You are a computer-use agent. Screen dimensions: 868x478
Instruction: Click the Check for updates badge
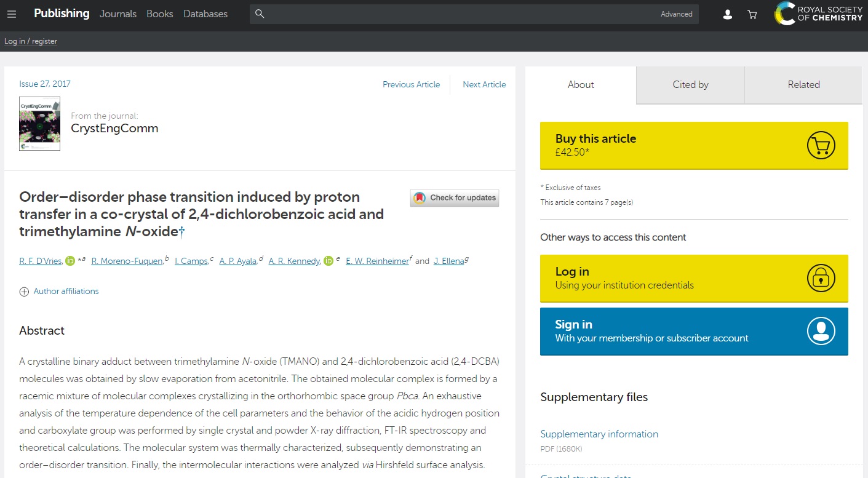coord(455,197)
